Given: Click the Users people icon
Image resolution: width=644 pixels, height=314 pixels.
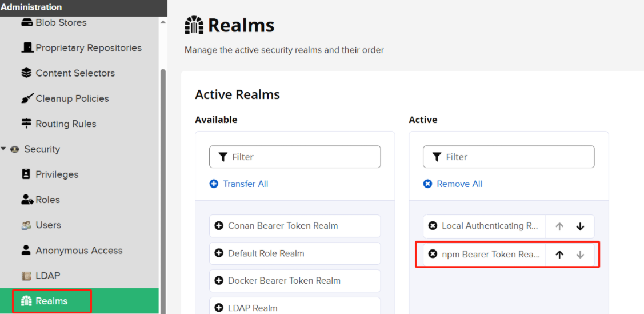Looking at the screenshot, I should point(26,225).
